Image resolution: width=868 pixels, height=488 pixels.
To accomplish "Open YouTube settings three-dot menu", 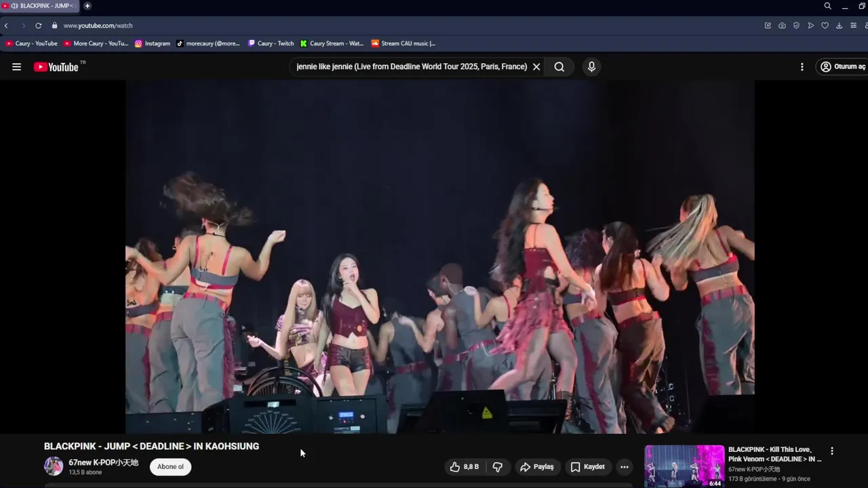I will [x=802, y=66].
